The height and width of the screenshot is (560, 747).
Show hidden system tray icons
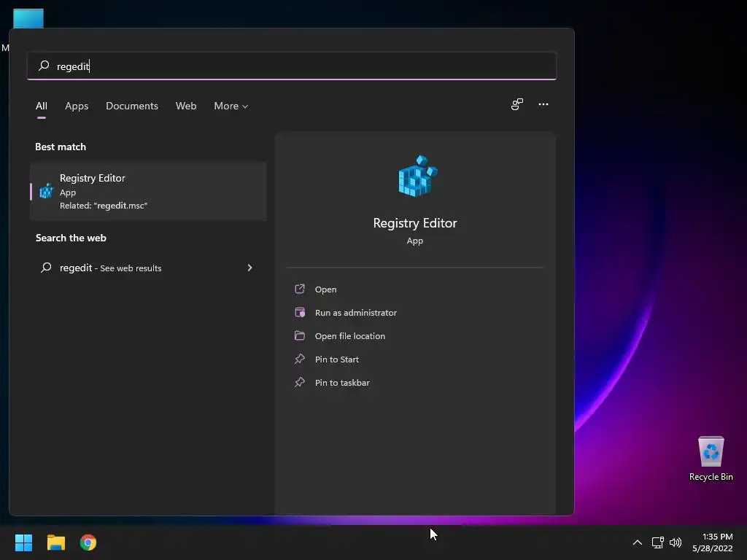pyautogui.click(x=637, y=542)
